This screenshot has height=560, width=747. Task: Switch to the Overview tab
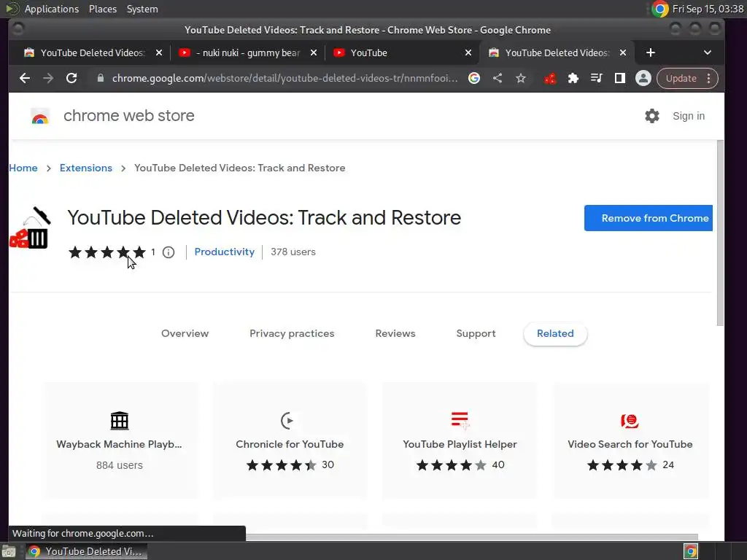point(185,333)
